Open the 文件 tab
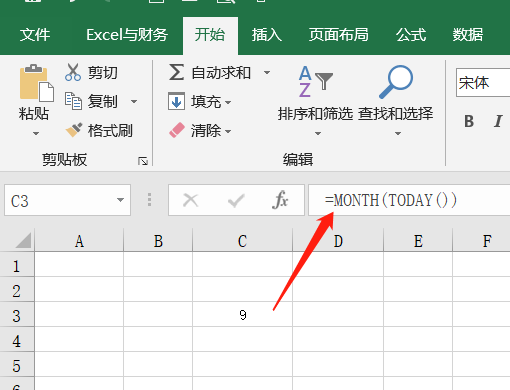Screen dimensions: 510x390 35,35
